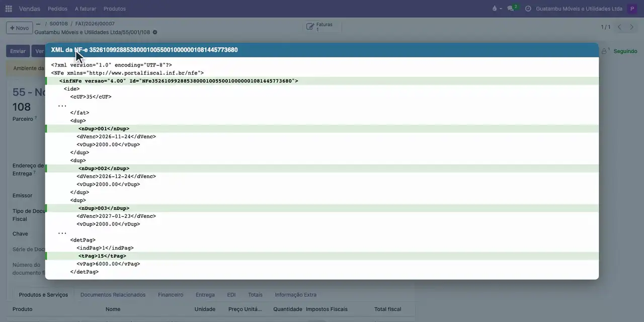644x322 pixels.
Task: Select the Produtos e Serviços tab
Action: [43, 295]
